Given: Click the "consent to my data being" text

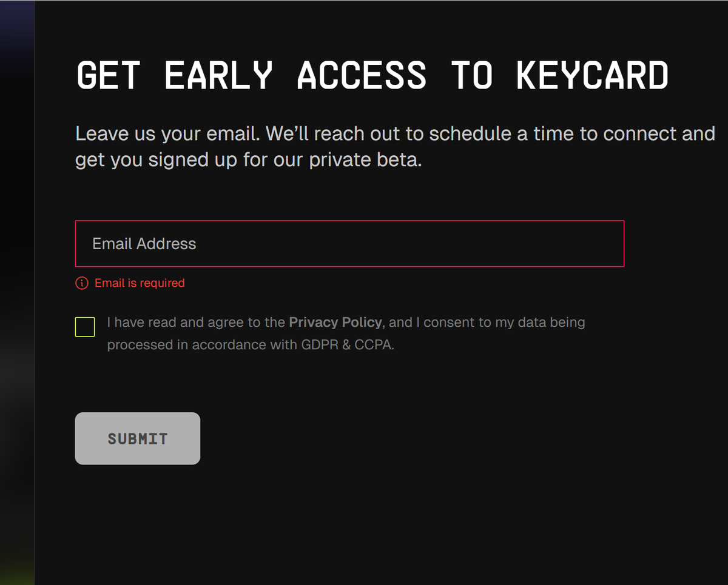Looking at the screenshot, I should pyautogui.click(x=504, y=323).
